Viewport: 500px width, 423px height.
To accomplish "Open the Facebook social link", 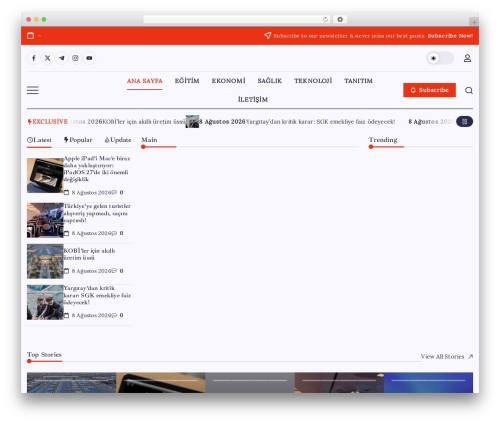I will [34, 58].
